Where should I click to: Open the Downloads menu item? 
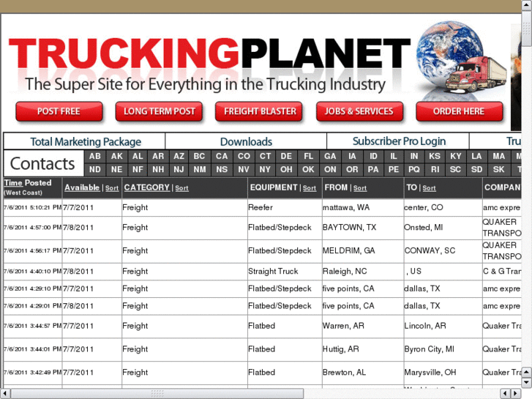[246, 141]
